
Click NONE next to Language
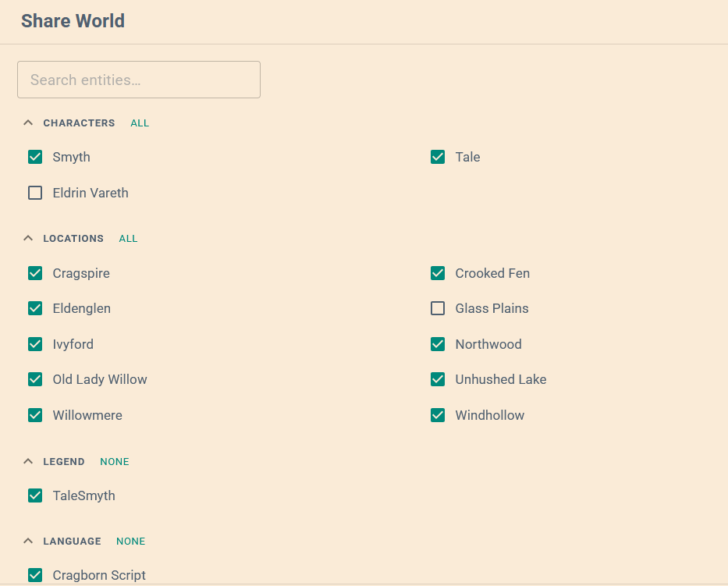pos(131,542)
